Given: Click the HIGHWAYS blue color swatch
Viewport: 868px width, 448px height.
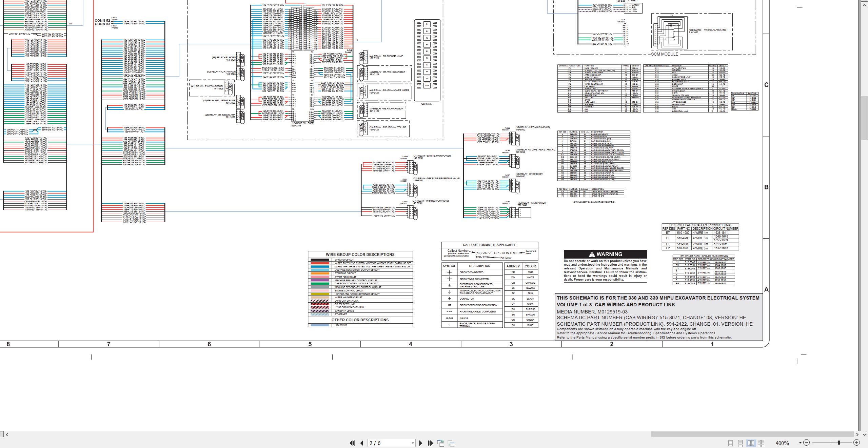Looking at the screenshot, I should 319,325.
